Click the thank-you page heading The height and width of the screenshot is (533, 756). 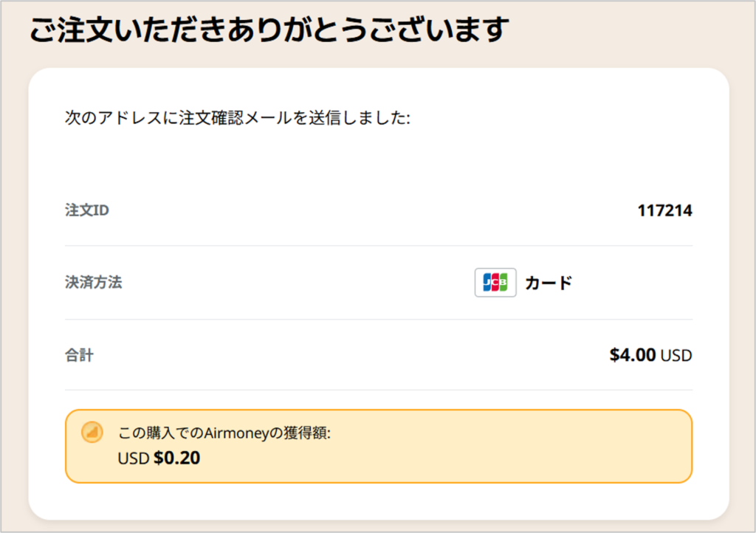click(269, 29)
